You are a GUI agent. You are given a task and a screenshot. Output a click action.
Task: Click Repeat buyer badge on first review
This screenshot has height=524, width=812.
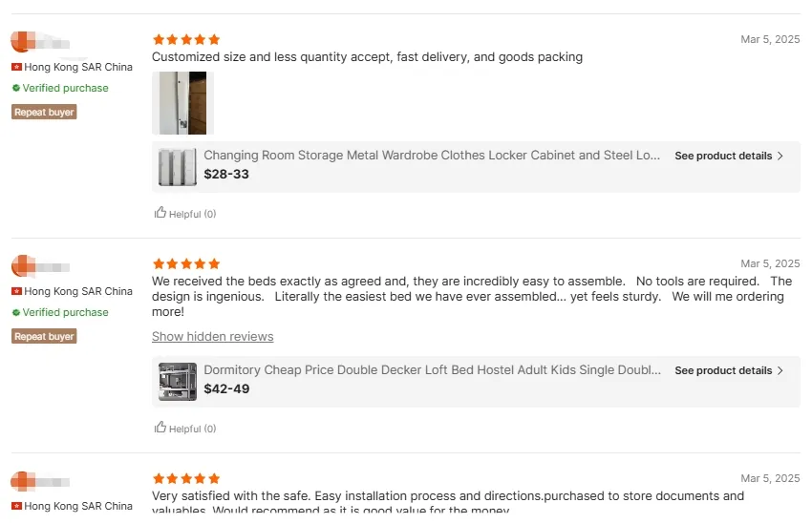pyautogui.click(x=44, y=112)
